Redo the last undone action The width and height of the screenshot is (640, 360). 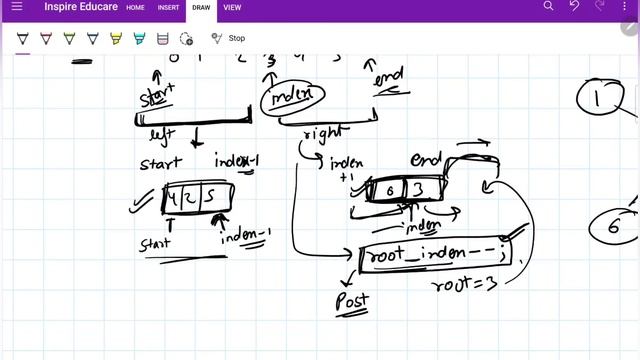[x=600, y=6]
